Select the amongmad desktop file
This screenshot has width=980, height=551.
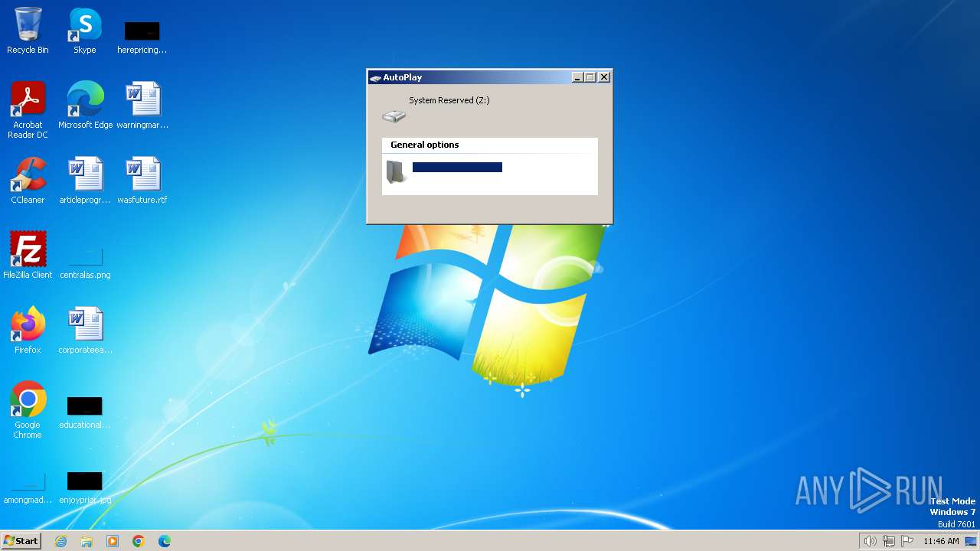pos(28,488)
